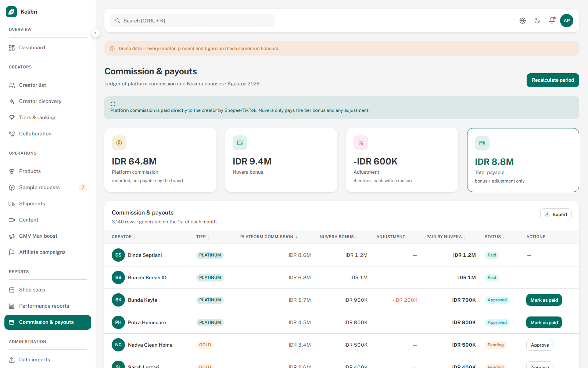Click the RB avatar for Rumah Bersih ID
The image size is (588, 368).
click(x=118, y=277)
